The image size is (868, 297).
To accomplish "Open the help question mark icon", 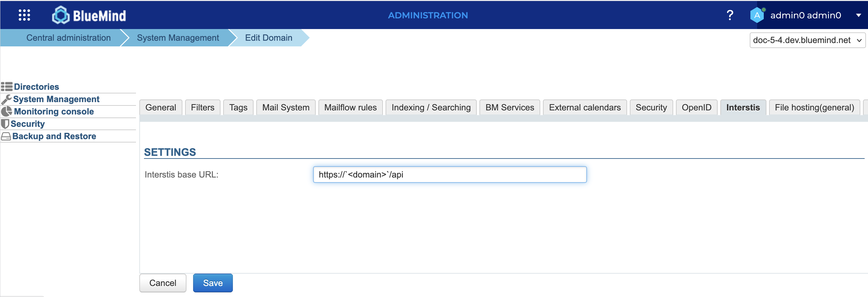I will tap(729, 15).
